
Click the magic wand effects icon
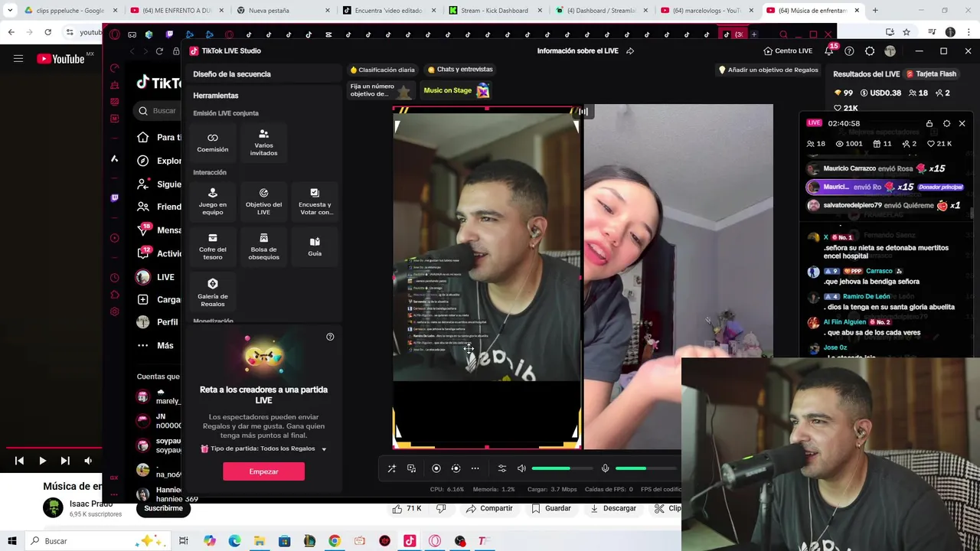392,468
